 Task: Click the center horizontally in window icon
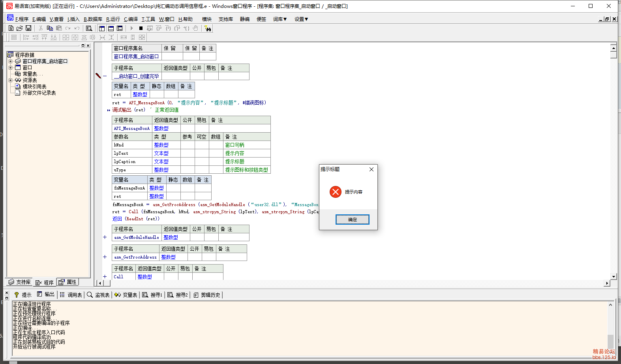[x=66, y=37]
